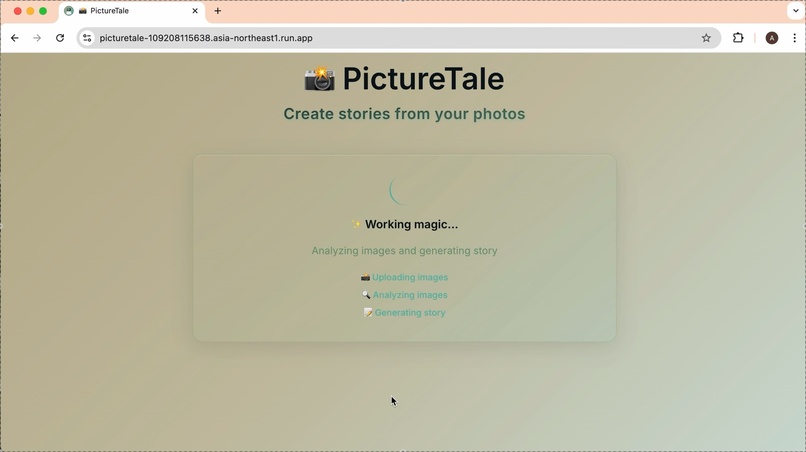This screenshot has height=452, width=806.
Task: Click the 'Working magic...' text
Action: click(x=411, y=224)
